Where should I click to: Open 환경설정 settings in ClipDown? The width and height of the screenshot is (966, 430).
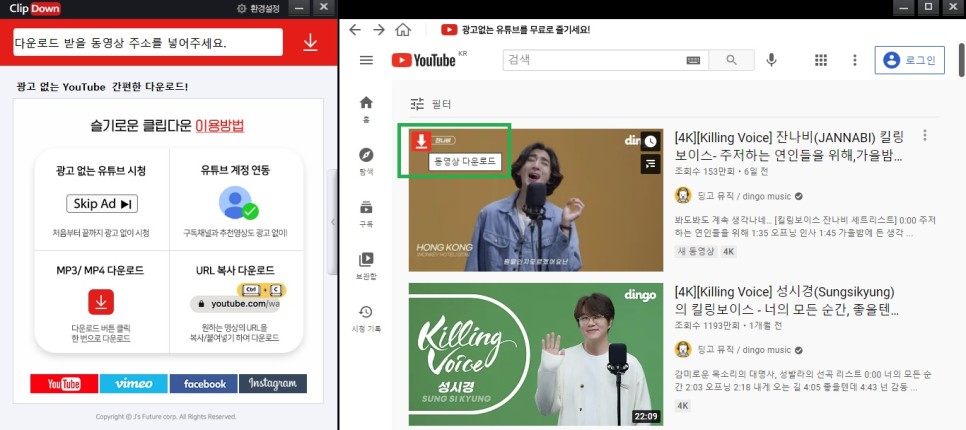[258, 9]
